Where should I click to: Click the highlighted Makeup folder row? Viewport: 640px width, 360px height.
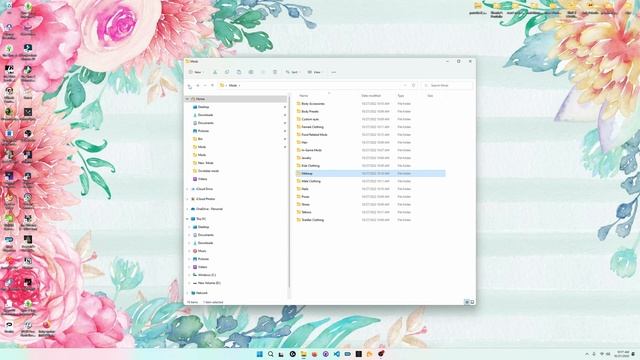tap(370, 173)
